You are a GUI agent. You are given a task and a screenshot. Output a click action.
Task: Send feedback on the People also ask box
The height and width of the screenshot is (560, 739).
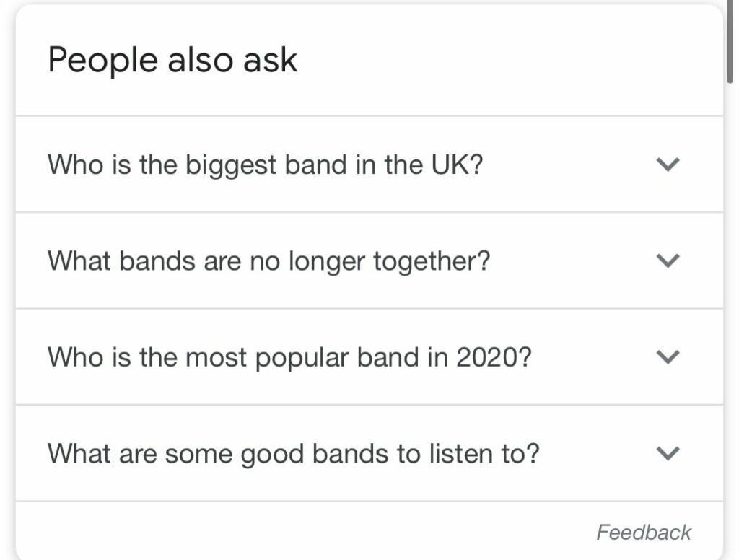[643, 533]
